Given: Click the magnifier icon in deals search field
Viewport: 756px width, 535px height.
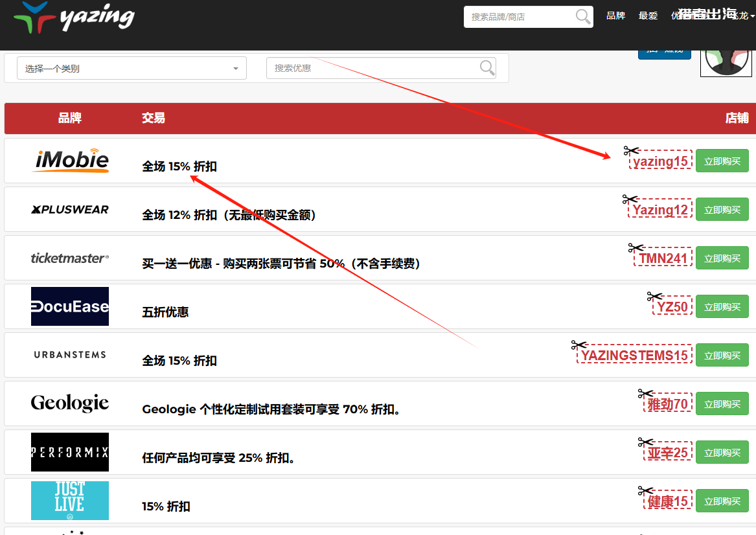Looking at the screenshot, I should pyautogui.click(x=487, y=68).
